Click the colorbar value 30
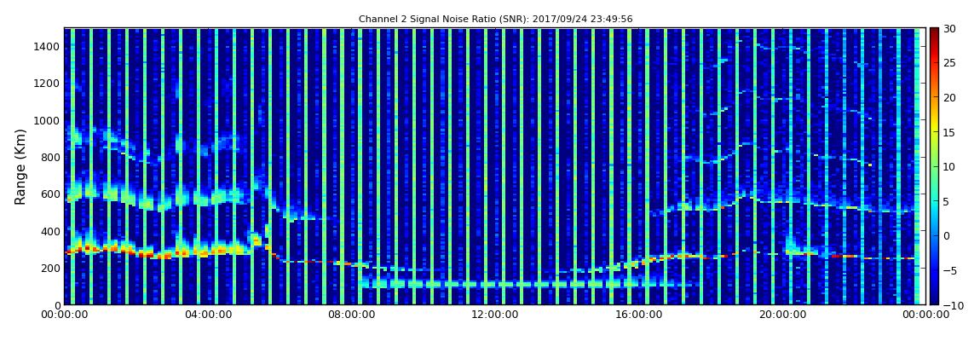The height and width of the screenshot is (347, 980). (950, 28)
